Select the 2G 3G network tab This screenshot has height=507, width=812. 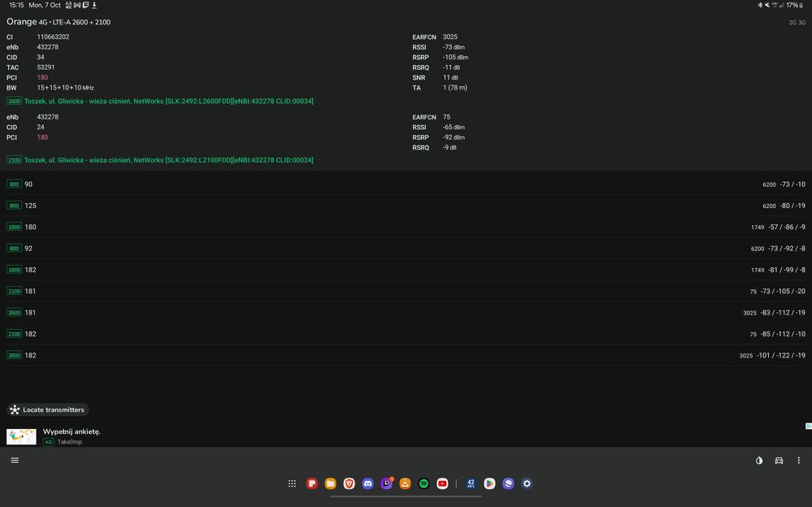[797, 23]
